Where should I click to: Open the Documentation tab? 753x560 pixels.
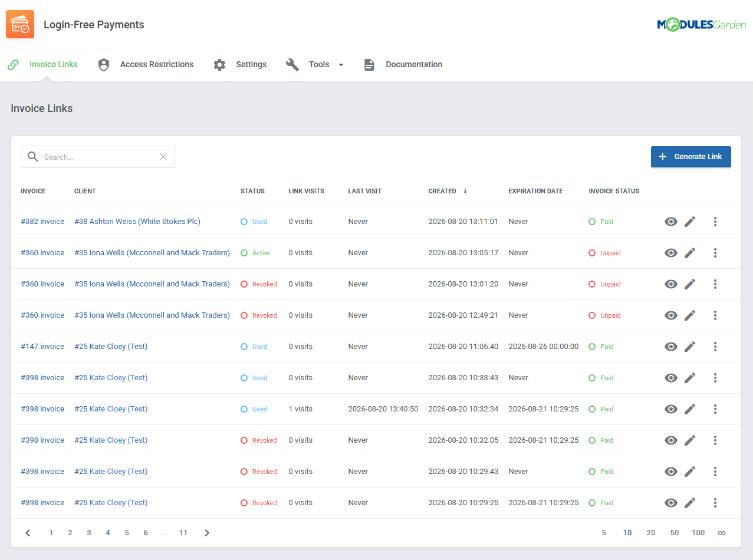[x=403, y=64]
